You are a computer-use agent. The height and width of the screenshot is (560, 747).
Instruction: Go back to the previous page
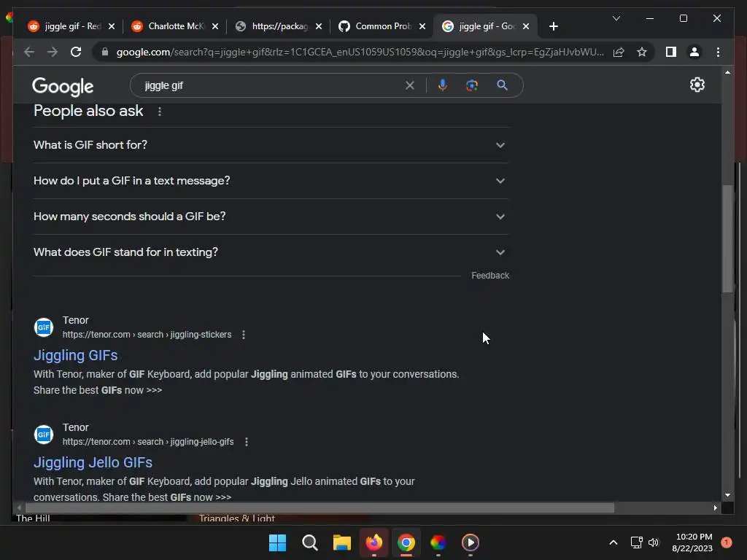tap(29, 52)
